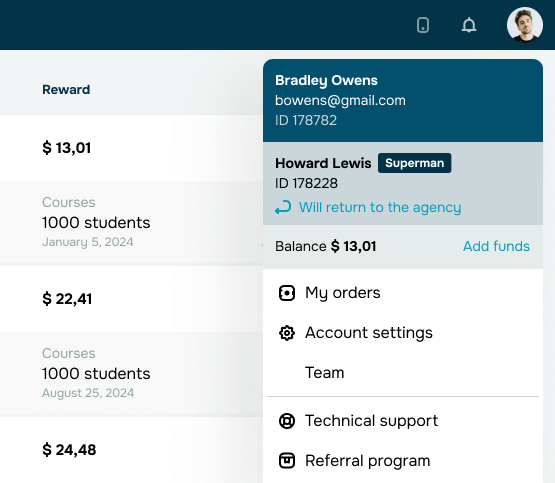Click Bradley Owens account name
The height and width of the screenshot is (483, 555).
tap(326, 80)
